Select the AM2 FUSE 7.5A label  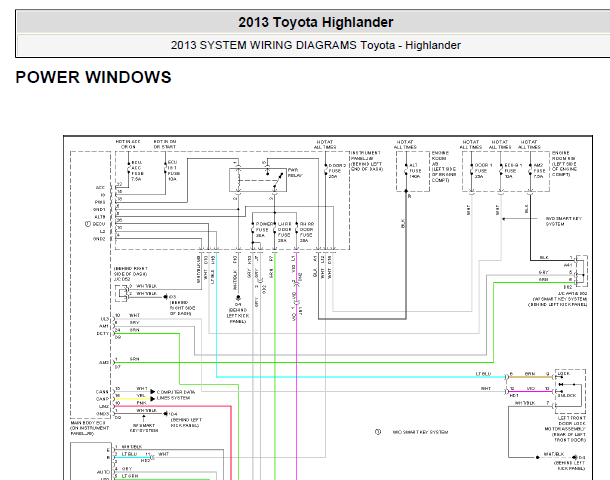click(x=539, y=171)
